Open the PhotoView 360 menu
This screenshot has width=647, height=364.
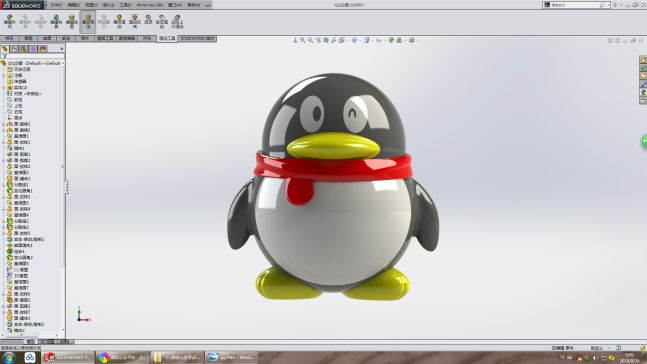[x=150, y=5]
